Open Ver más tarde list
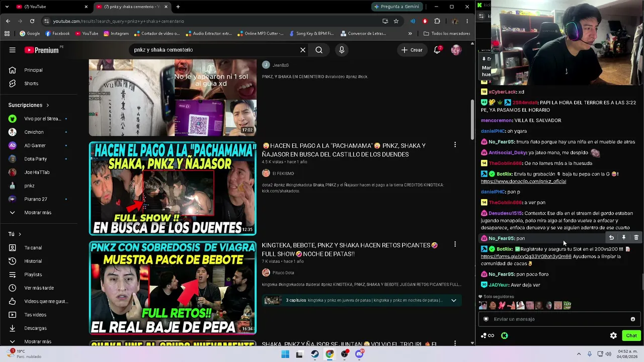644x362 pixels. pyautogui.click(x=39, y=288)
